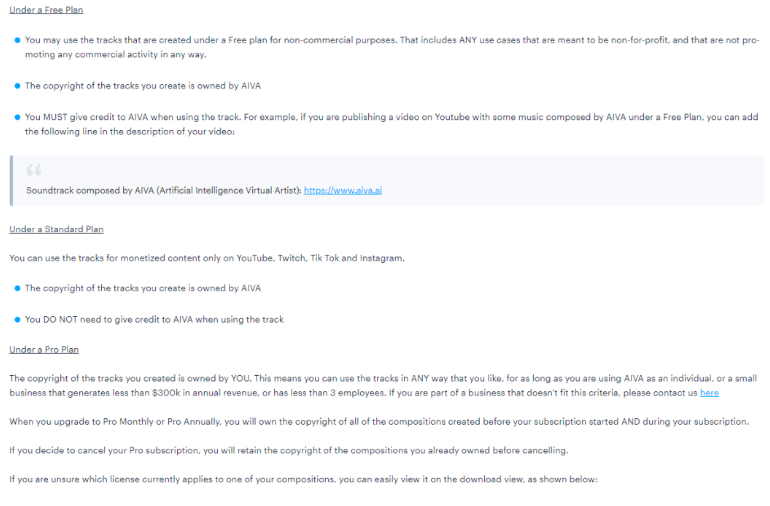Click the sentence about monetized content on YouTube
770x506 pixels.
[207, 258]
